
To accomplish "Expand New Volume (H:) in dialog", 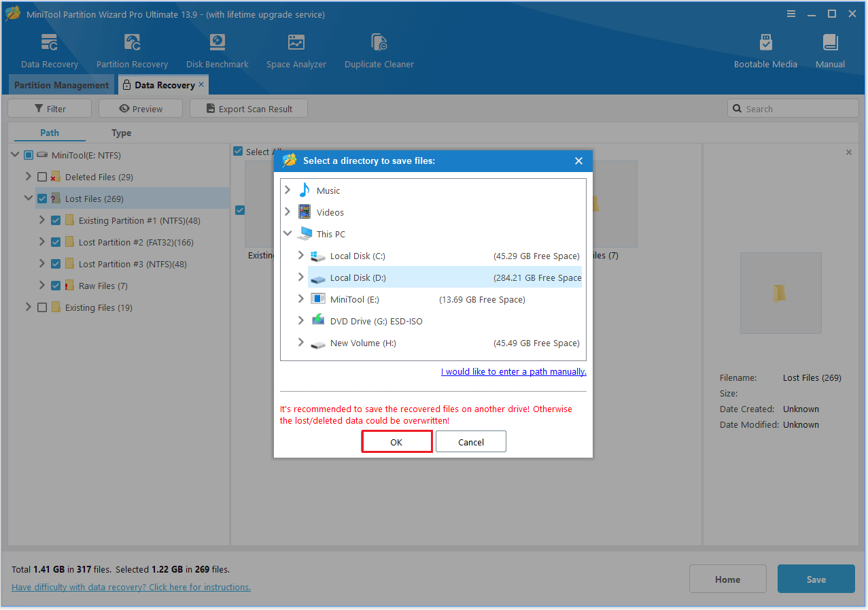I will [300, 342].
